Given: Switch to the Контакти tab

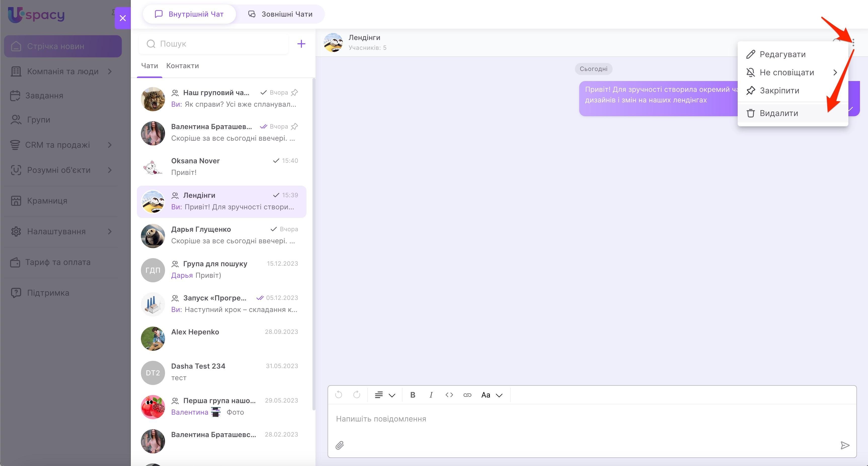Looking at the screenshot, I should click(x=182, y=66).
